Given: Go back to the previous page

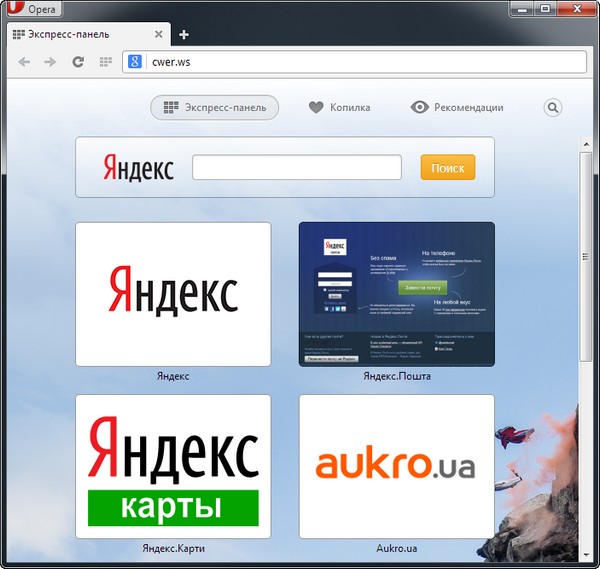Looking at the screenshot, I should [25, 62].
